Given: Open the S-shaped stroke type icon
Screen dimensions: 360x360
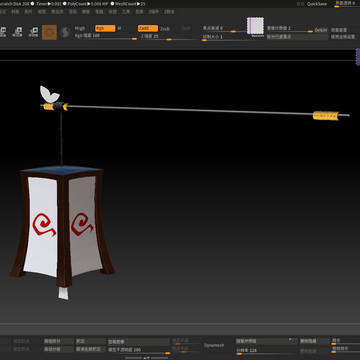Looking at the screenshot, I should pos(66,33).
